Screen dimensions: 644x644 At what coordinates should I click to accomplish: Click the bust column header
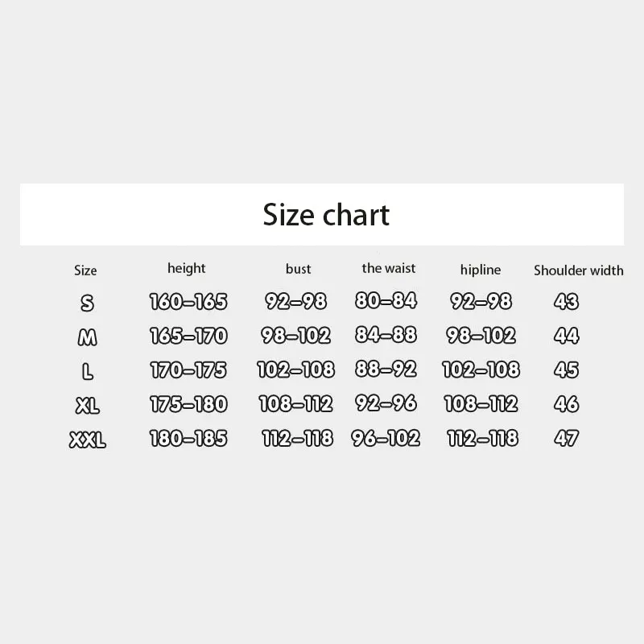coord(298,269)
